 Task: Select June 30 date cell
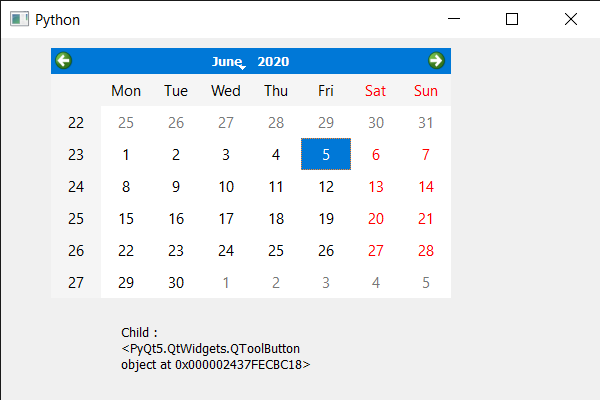tap(176, 283)
